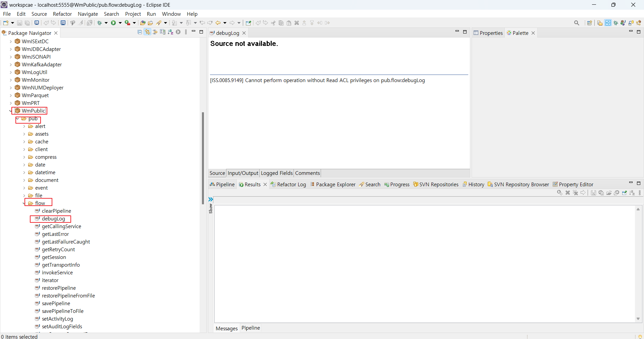Click the Team Synchronizing perspective icon
The image size is (644, 339).
point(631,23)
